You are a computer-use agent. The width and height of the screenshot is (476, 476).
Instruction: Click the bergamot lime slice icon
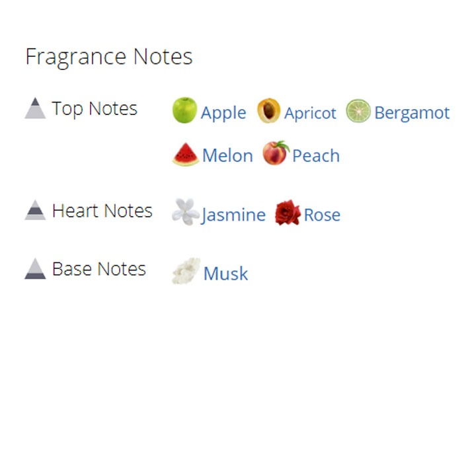point(358,111)
